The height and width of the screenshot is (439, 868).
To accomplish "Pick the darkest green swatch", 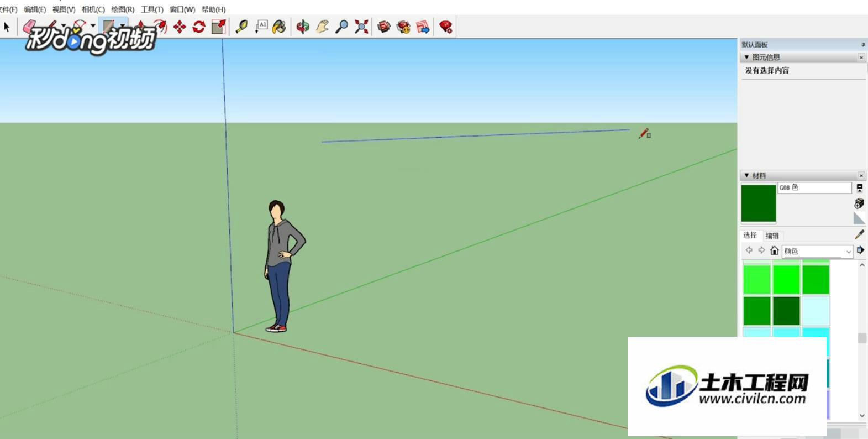I will [x=786, y=311].
